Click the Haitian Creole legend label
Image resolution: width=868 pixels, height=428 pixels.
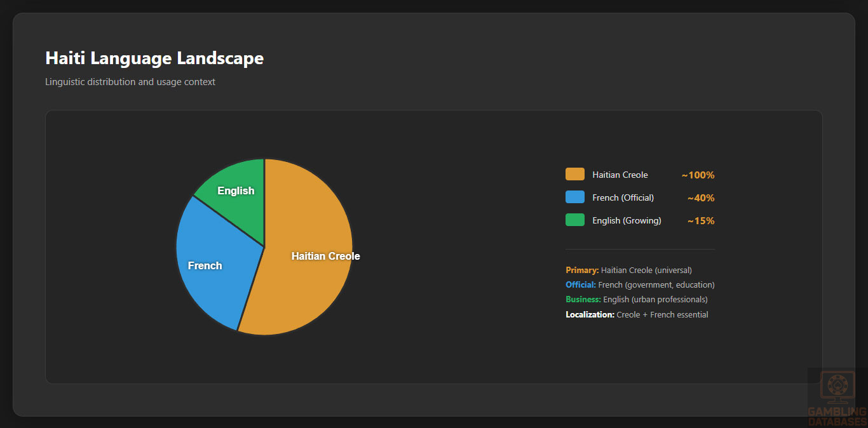(620, 175)
